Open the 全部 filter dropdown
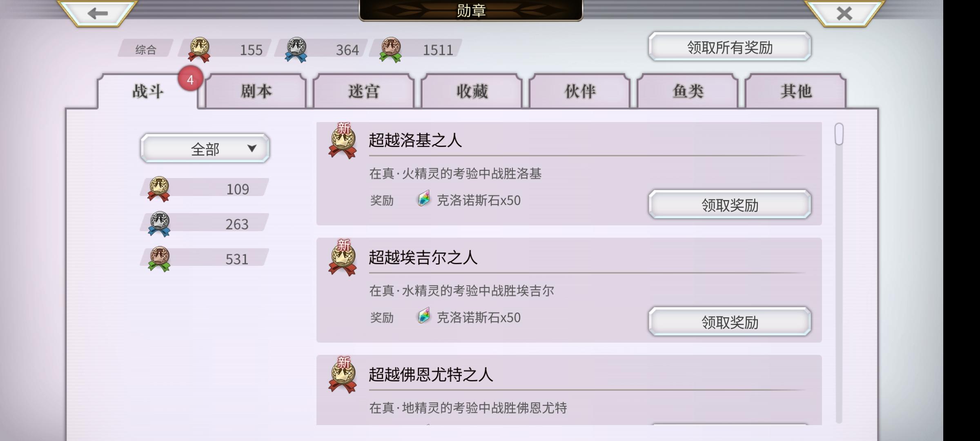 pos(205,148)
